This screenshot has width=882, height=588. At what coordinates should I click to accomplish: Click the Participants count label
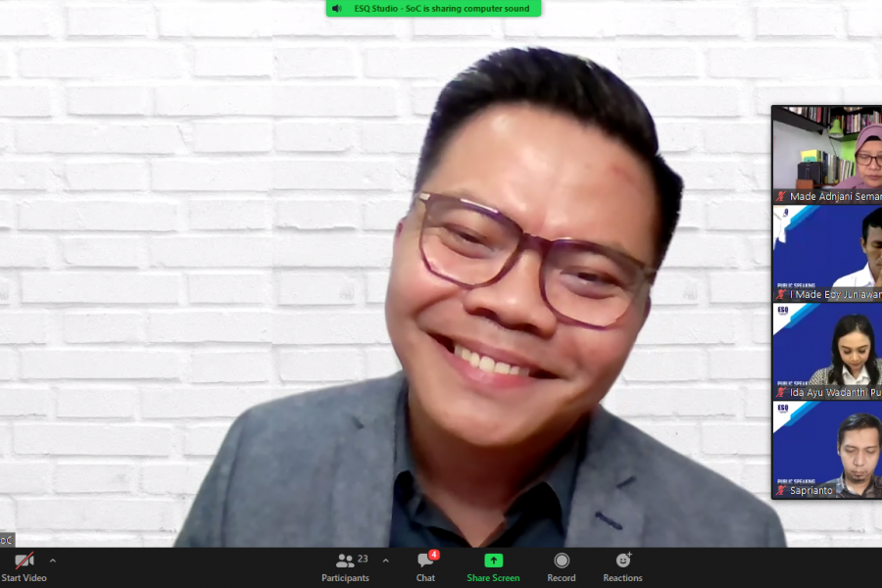(x=363, y=560)
